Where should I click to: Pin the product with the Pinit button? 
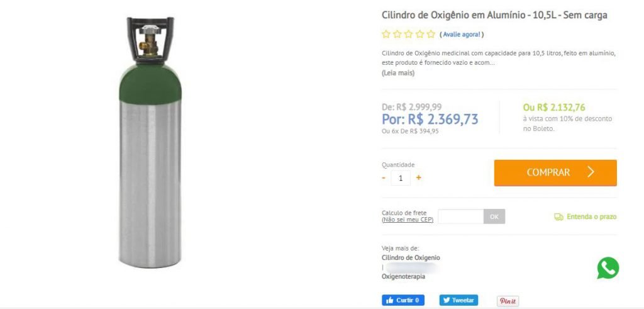click(x=508, y=301)
